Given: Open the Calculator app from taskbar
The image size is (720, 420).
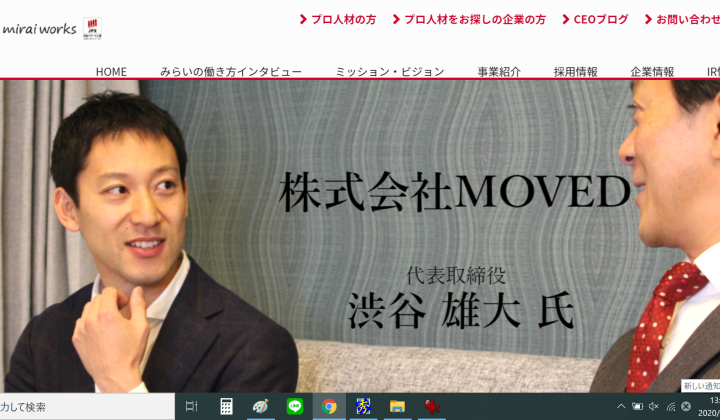Looking at the screenshot, I should coord(226,407).
